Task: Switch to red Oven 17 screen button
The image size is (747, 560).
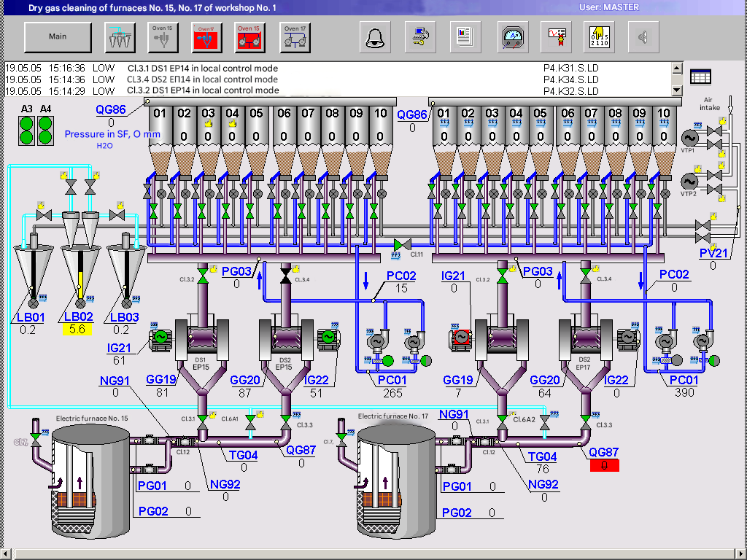Action: [206, 36]
